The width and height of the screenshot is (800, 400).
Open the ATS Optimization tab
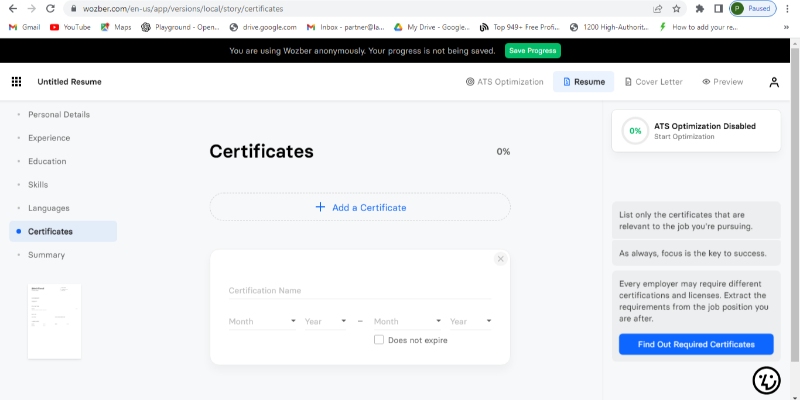click(505, 82)
